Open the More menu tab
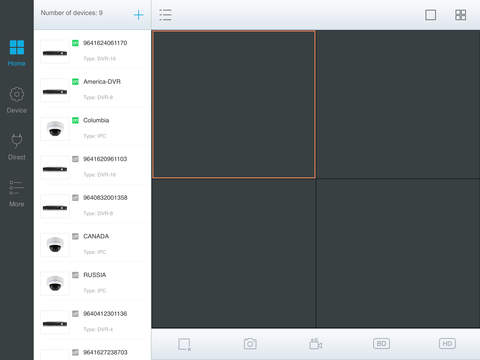The width and height of the screenshot is (480, 360). [17, 193]
